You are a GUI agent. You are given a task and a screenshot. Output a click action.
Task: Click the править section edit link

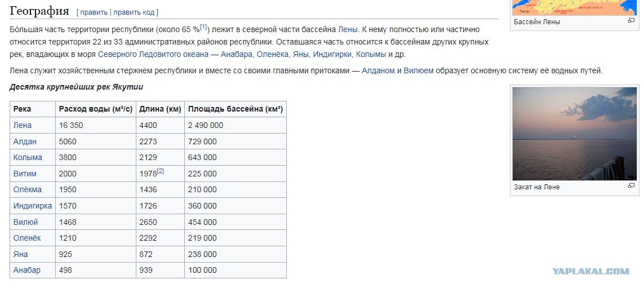point(94,12)
